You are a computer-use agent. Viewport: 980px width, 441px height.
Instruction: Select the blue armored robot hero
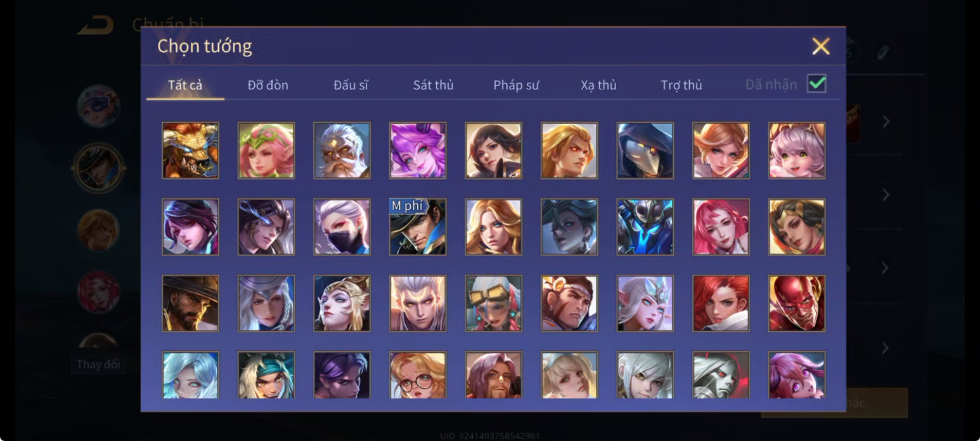click(645, 227)
